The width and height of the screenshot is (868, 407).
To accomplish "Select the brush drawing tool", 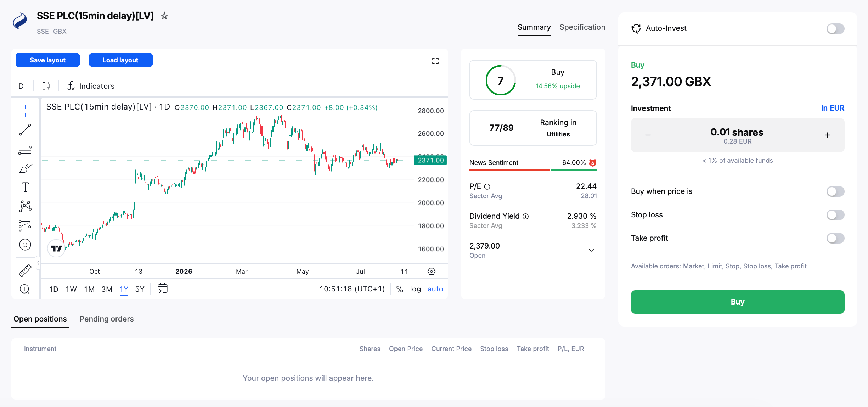I will click(25, 168).
